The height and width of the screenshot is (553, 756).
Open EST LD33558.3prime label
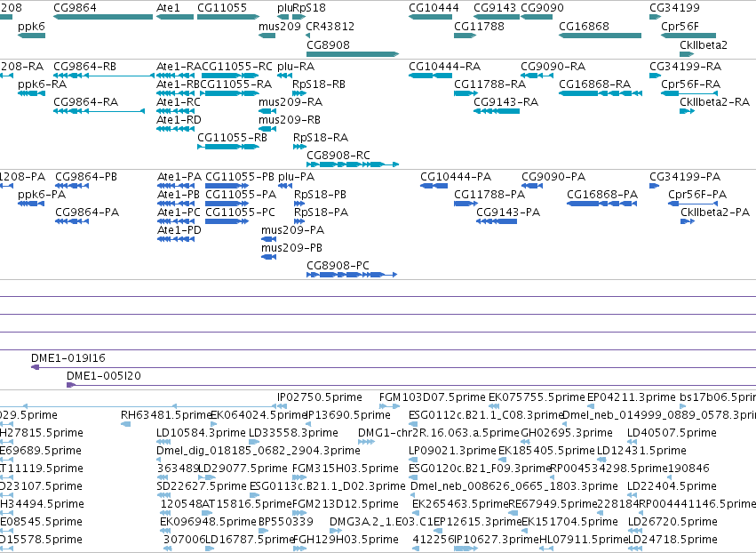click(293, 433)
